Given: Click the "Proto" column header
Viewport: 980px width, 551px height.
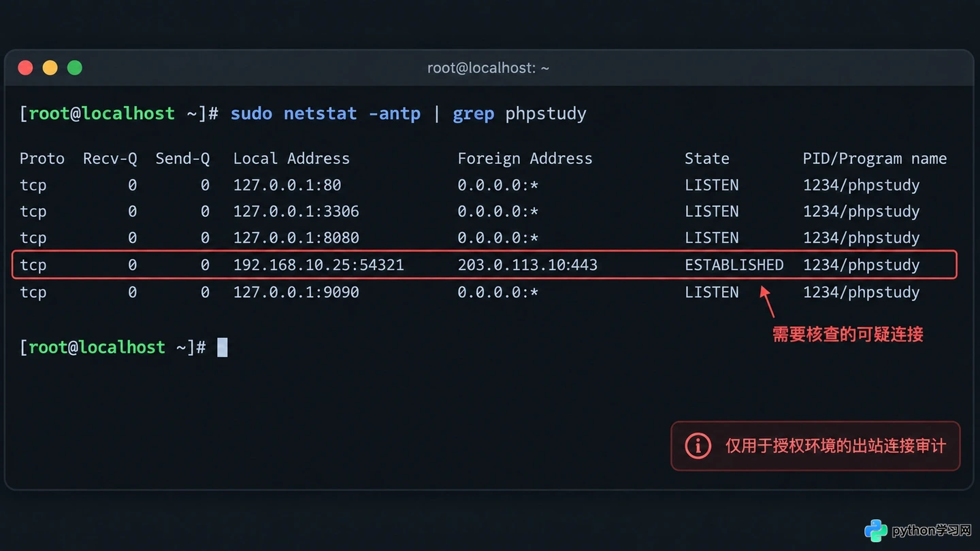Looking at the screenshot, I should pos(42,158).
